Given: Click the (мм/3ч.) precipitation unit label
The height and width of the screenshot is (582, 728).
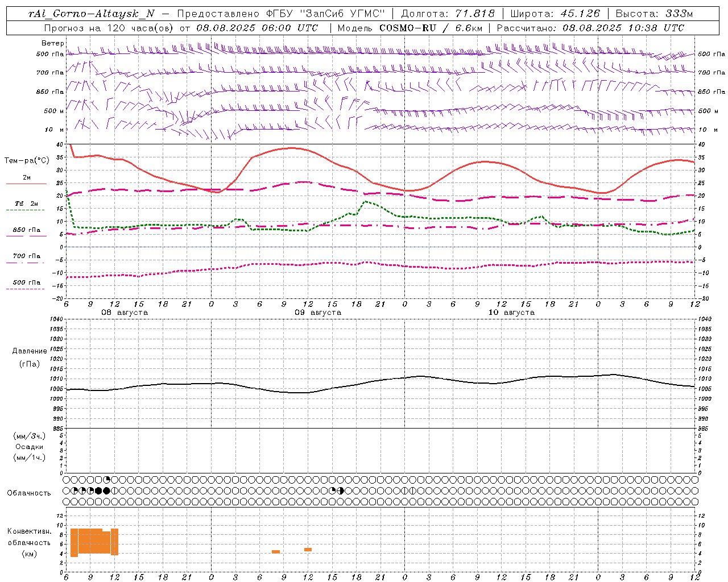Looking at the screenshot, I should [x=30, y=436].
